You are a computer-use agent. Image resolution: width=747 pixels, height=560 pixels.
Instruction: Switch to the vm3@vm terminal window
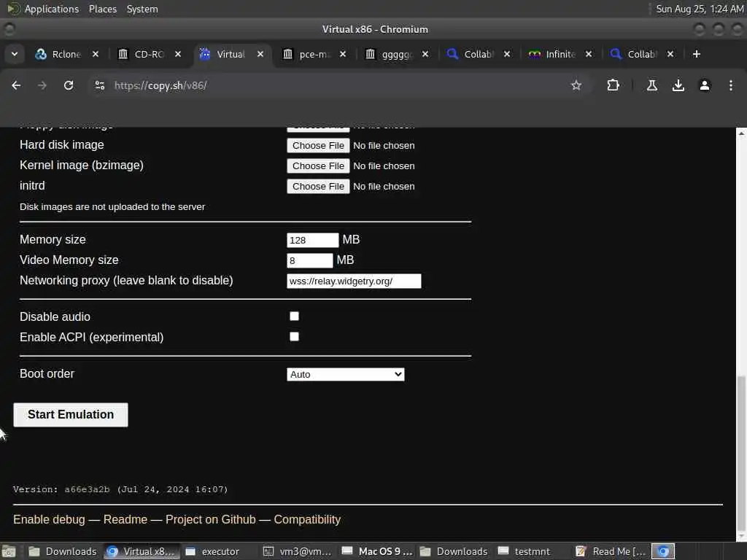coord(298,552)
